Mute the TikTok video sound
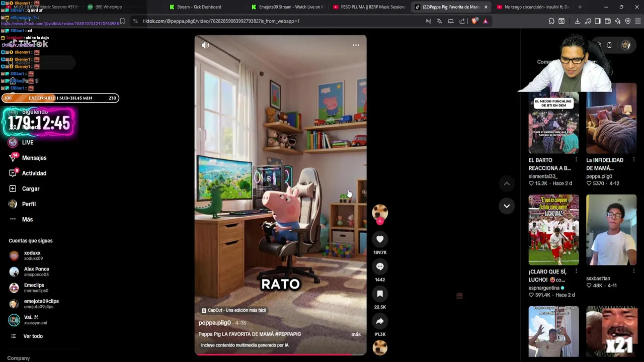The height and width of the screenshot is (362, 644). pos(205,45)
